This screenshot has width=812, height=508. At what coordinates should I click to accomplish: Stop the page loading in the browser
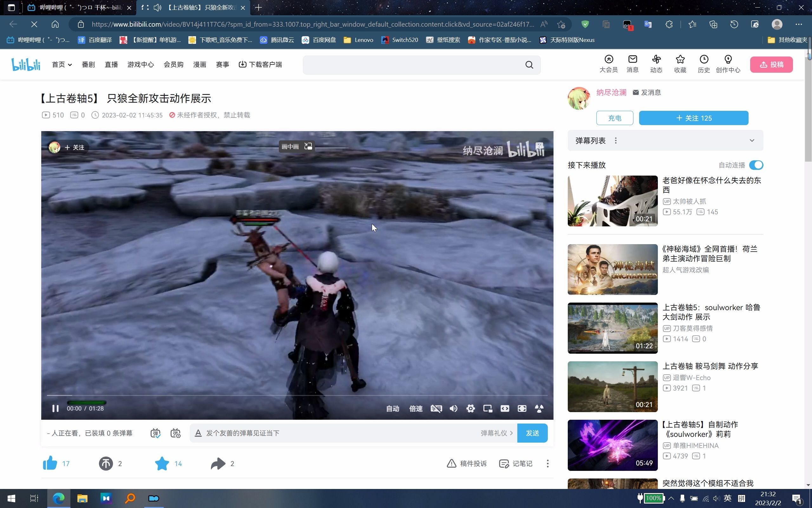[34, 24]
